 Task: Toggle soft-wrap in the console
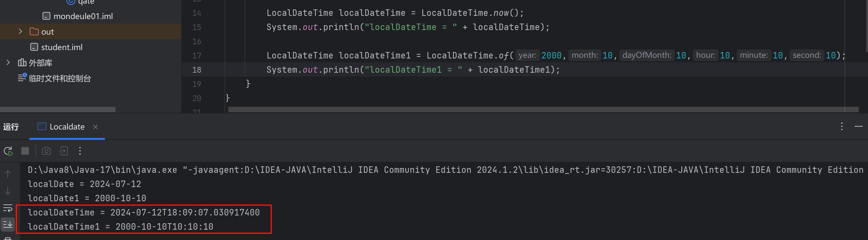(8, 208)
